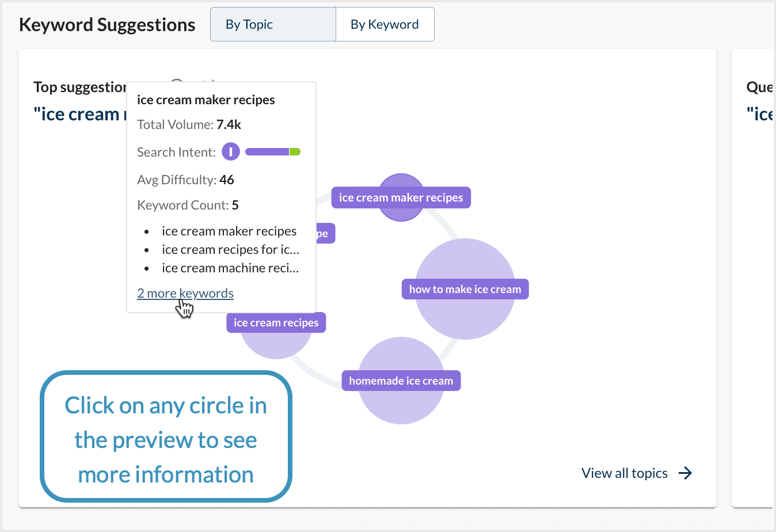Click the "how to make ice cream" circle
The width and height of the screenshot is (776, 532).
tap(465, 288)
